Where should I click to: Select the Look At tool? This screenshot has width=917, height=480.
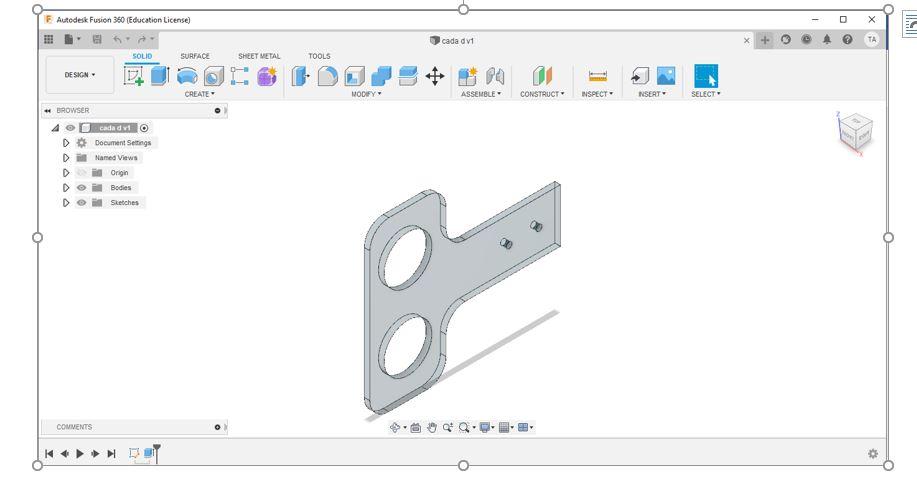coord(415,428)
